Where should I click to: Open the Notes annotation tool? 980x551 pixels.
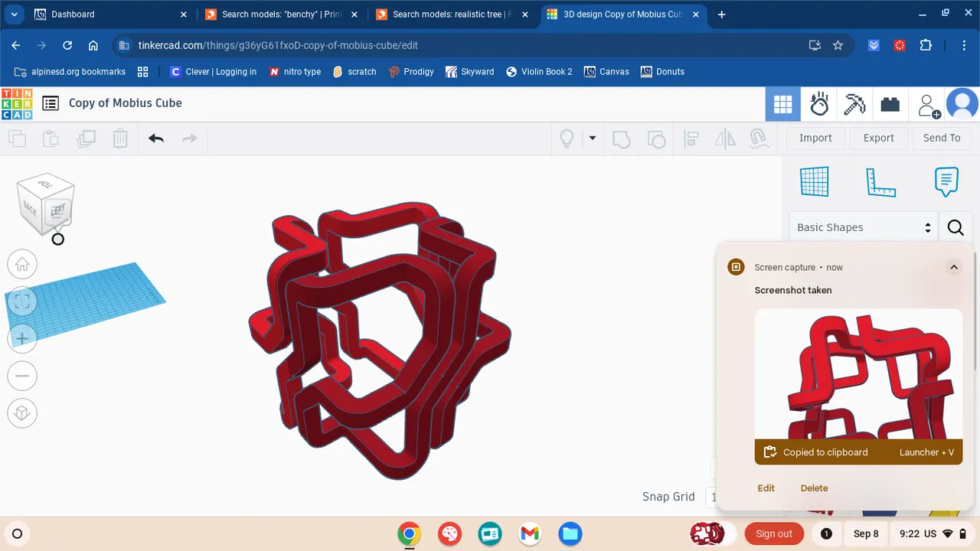click(946, 181)
